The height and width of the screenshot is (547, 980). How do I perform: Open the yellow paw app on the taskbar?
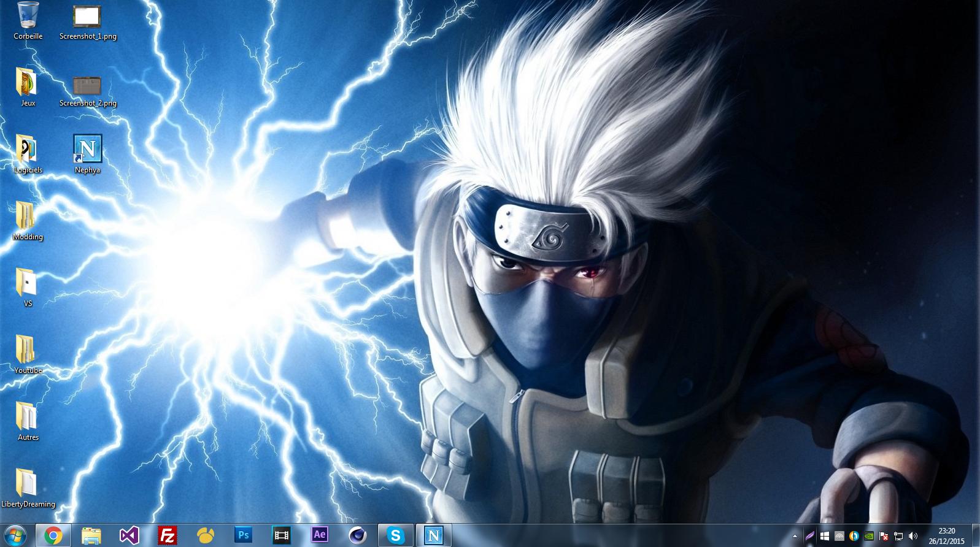[x=206, y=535]
